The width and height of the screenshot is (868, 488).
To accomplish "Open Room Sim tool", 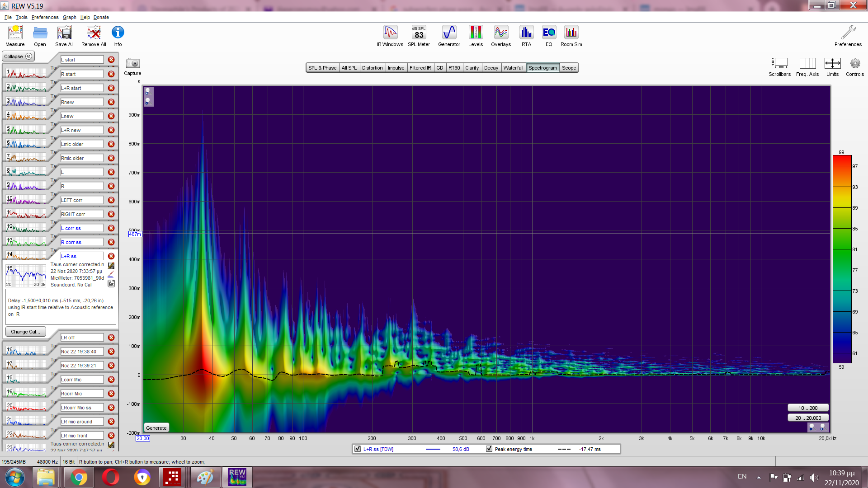I will point(571,36).
